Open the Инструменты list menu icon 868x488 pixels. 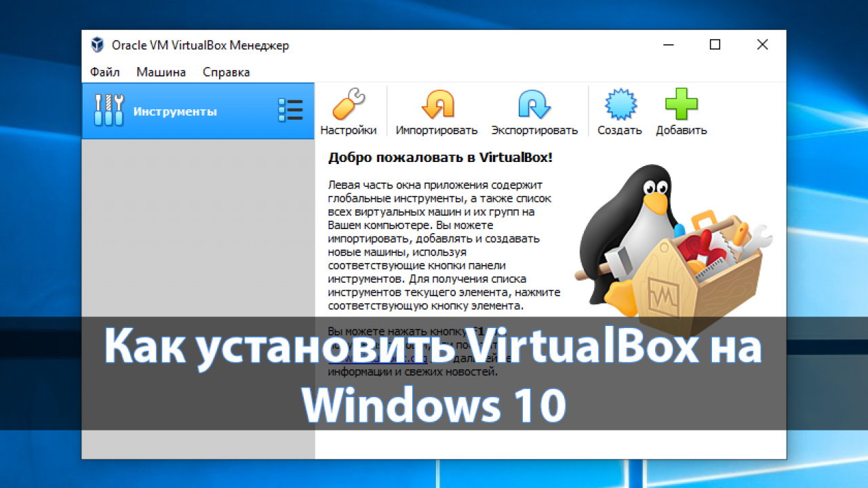290,110
